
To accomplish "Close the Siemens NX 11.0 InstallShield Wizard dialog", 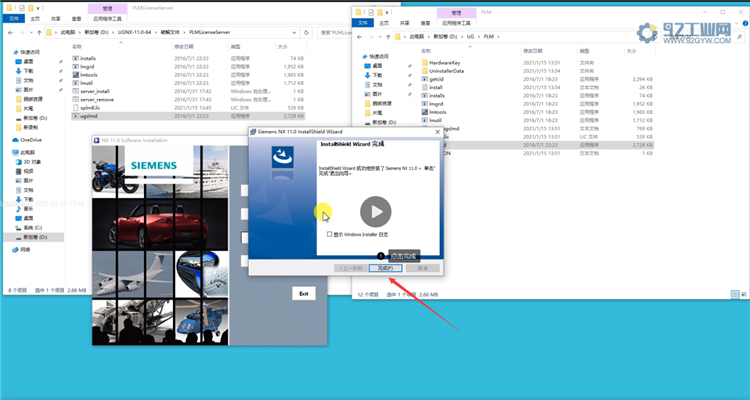I will tap(437, 132).
